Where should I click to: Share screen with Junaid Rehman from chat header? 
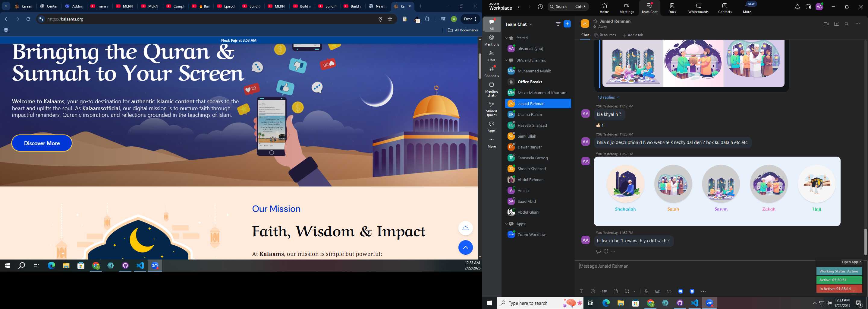pos(836,24)
